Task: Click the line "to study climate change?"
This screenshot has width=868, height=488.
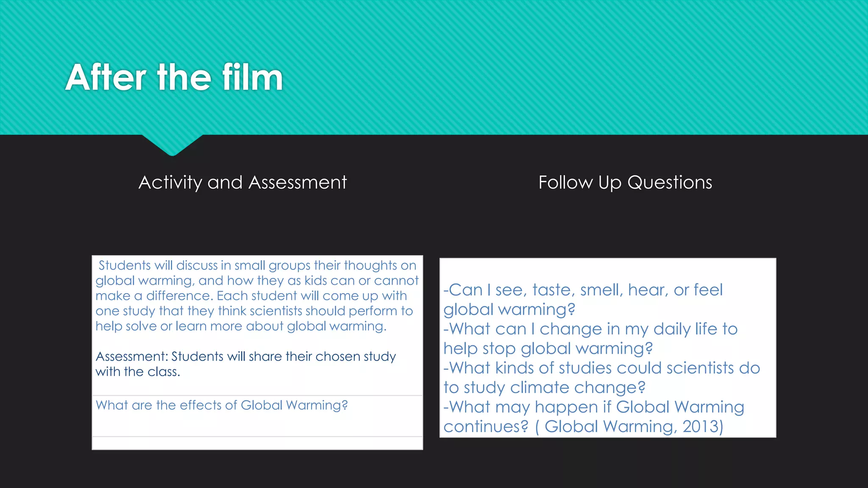Action: click(544, 388)
